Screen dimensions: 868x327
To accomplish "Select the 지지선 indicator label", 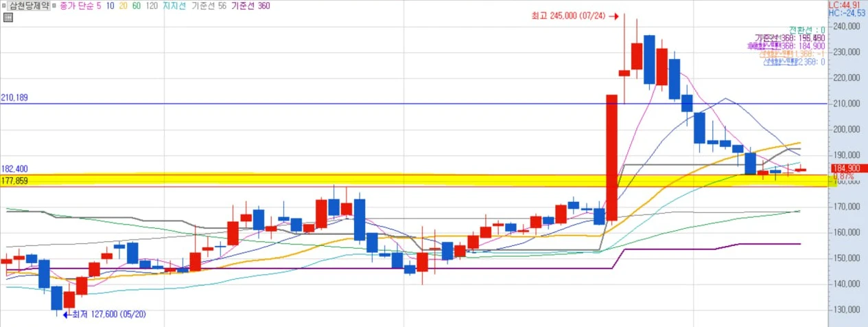I will (174, 5).
